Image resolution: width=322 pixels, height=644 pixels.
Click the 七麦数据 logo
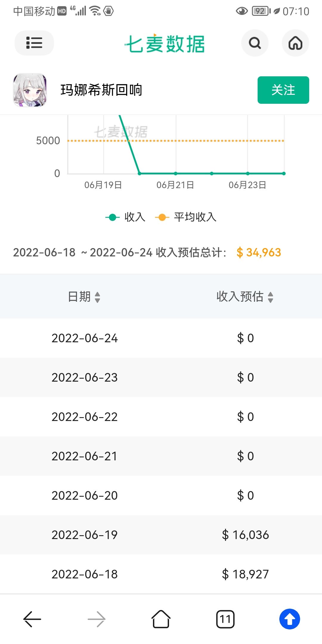[165, 44]
